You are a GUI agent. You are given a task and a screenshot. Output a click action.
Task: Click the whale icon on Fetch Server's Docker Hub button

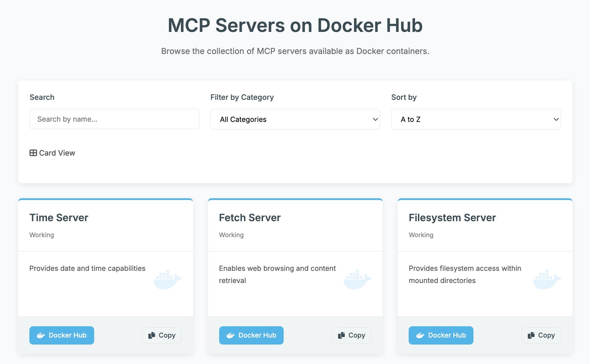pos(231,336)
